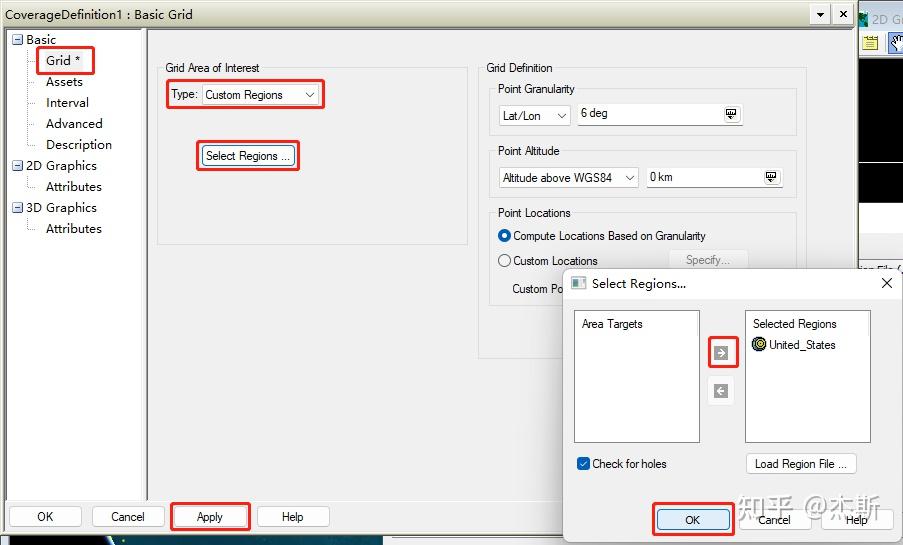Open the Lat/Lon granularity dropdown

coord(534,116)
